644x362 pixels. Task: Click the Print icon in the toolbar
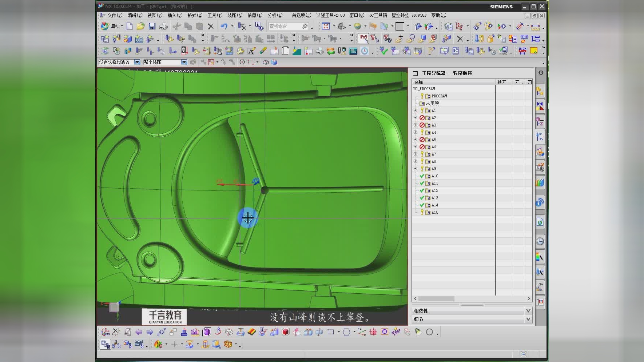tap(163, 26)
